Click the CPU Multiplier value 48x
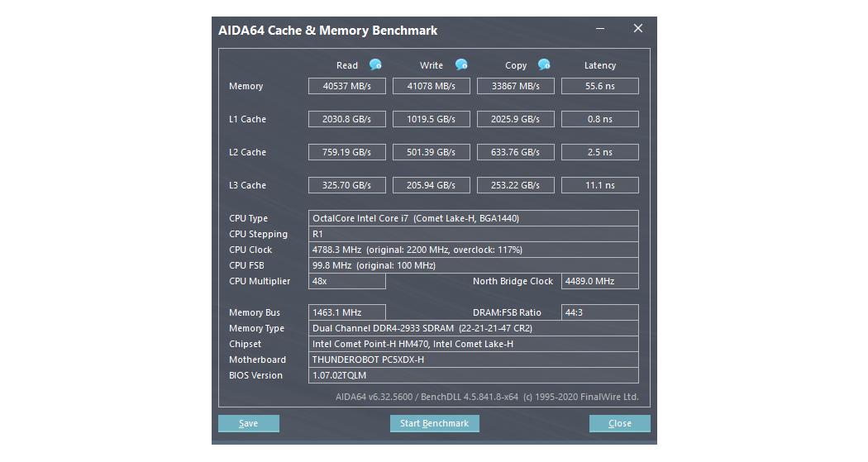The height and width of the screenshot is (462, 868). (x=347, y=281)
